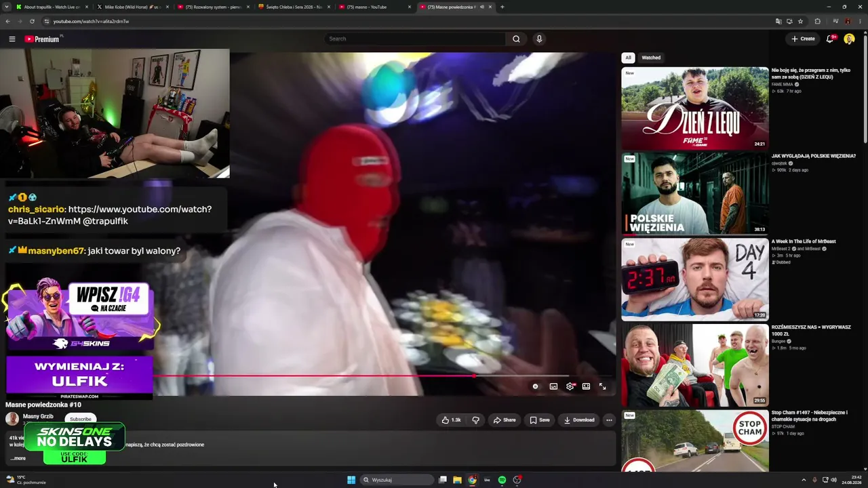
Task: Save video to playlist
Action: tap(540, 420)
